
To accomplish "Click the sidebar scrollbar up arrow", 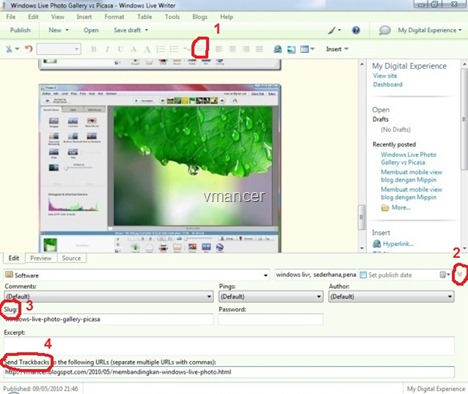I will [x=464, y=63].
